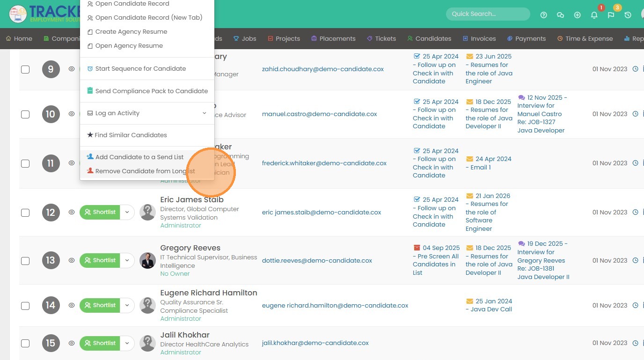
Task: Open the chat messages icon in header
Action: coord(560,15)
